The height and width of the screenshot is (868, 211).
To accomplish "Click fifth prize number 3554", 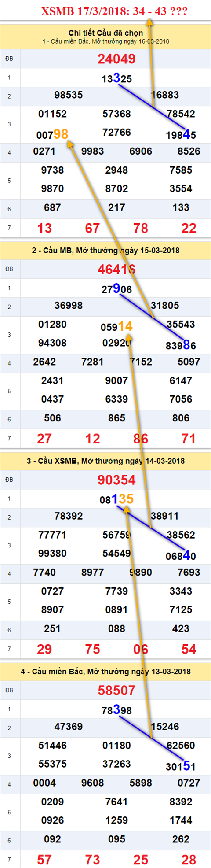I will pos(181,188).
